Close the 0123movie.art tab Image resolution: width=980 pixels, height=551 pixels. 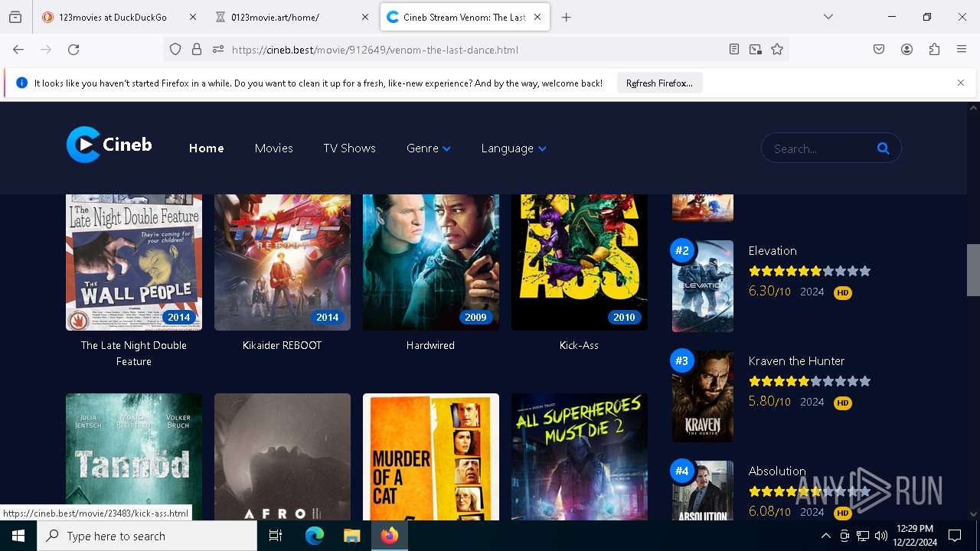coord(365,17)
